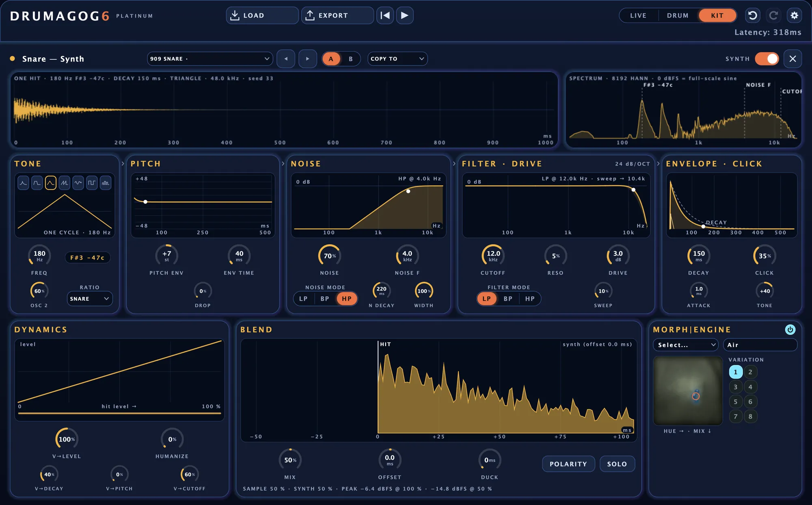Click the 100% V→LEVEL knob

(67, 439)
